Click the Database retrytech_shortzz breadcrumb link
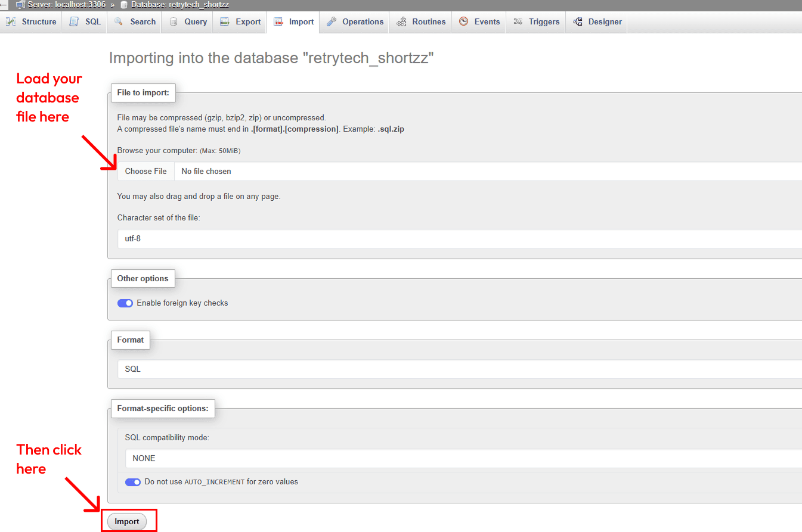802x532 pixels. pos(179,5)
